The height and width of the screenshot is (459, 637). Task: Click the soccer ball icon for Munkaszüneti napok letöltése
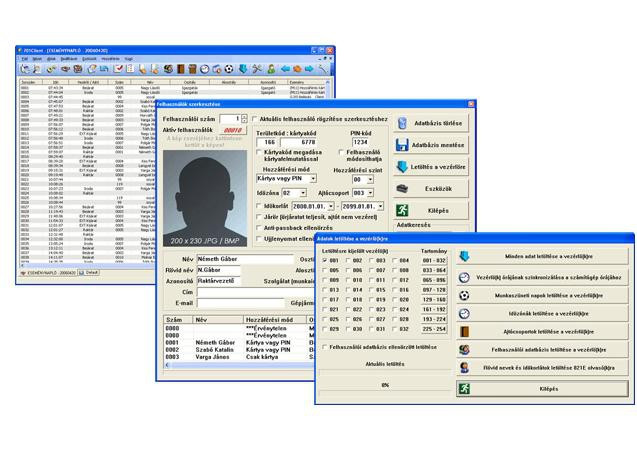point(464,296)
